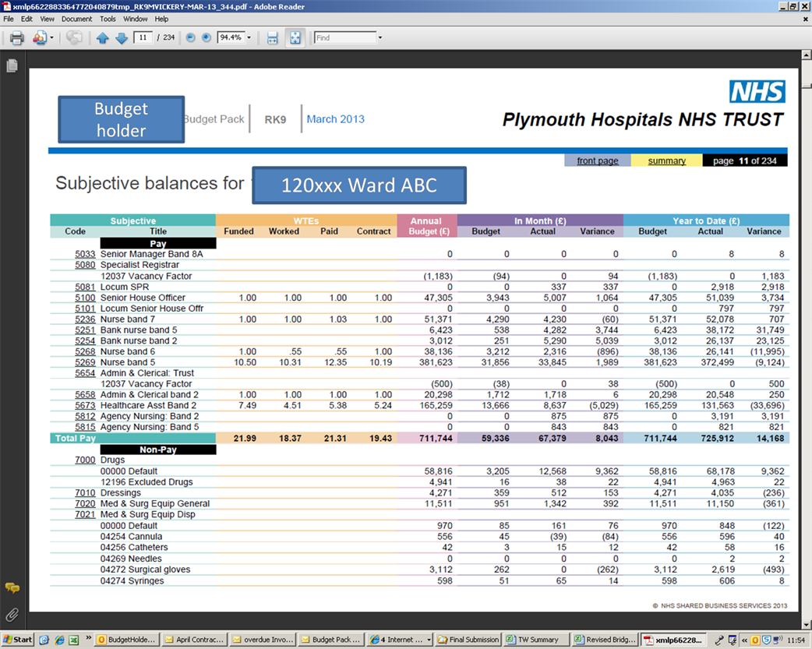Open the Tools menu
Screen dimensions: 812x649
pyautogui.click(x=108, y=19)
